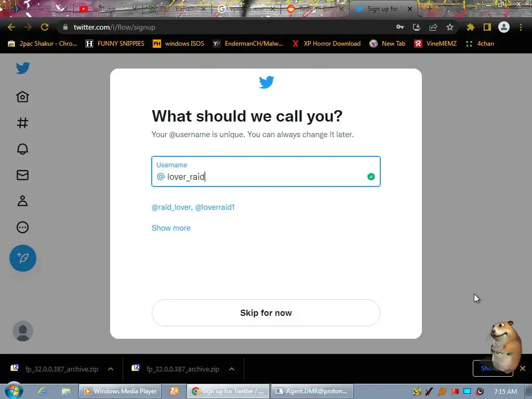
Task: Open EndermanCH/Malw... bookmark
Action: tap(248, 44)
